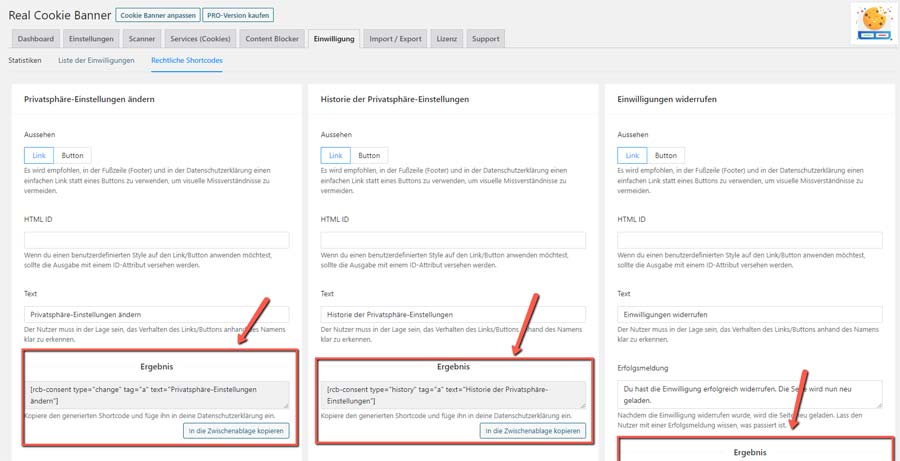Open the Dashboard tab

(x=36, y=39)
